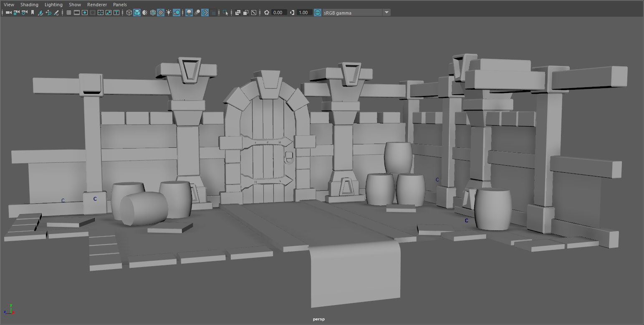Open the camera Bookmarks icon

pos(33,13)
